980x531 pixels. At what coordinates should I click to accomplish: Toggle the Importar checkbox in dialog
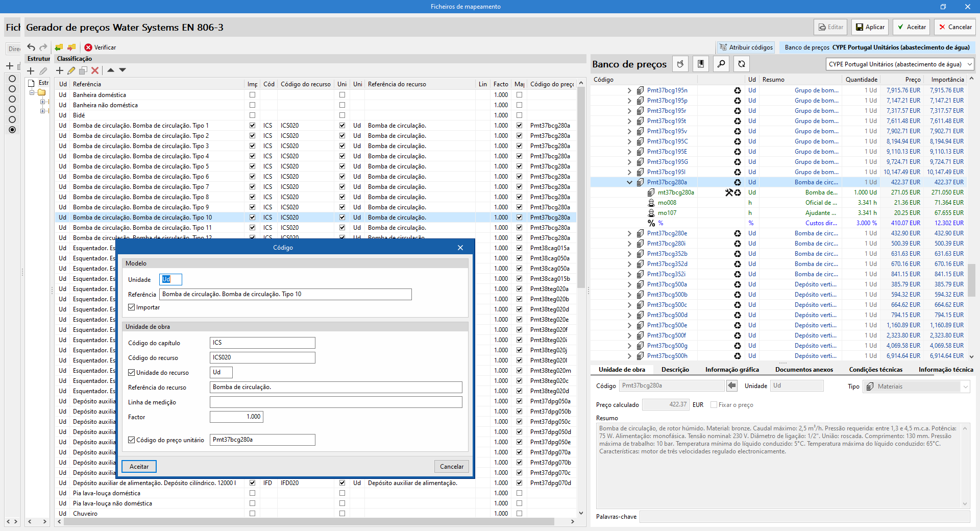coord(132,307)
